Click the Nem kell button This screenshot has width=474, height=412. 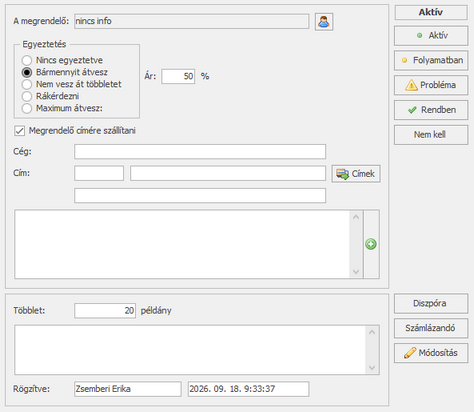coord(431,135)
